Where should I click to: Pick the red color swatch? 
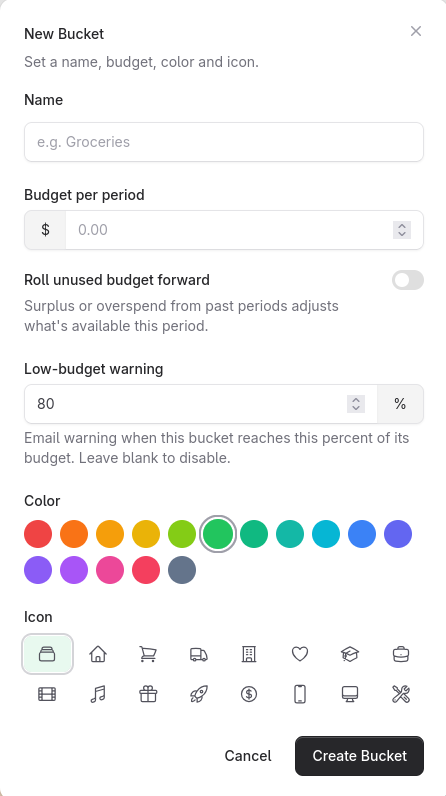(38, 534)
